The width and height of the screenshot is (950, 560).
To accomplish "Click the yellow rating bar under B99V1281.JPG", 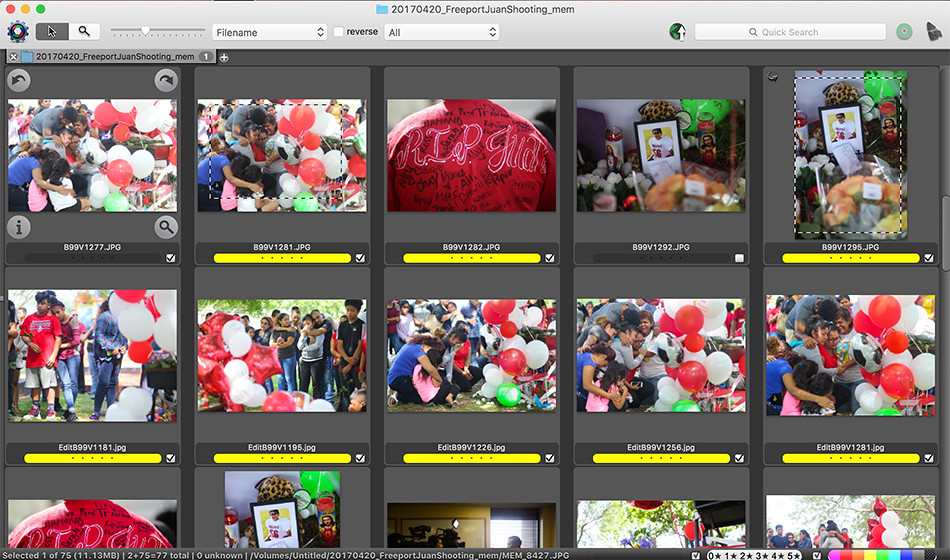I will (282, 258).
